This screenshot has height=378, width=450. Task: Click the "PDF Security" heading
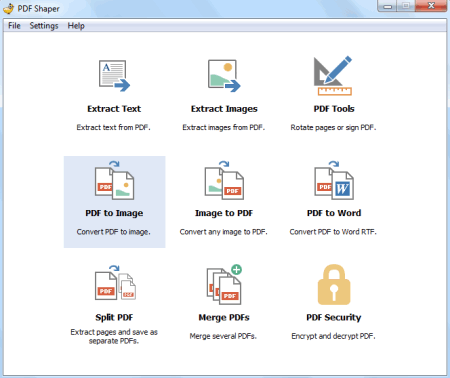[x=334, y=318]
